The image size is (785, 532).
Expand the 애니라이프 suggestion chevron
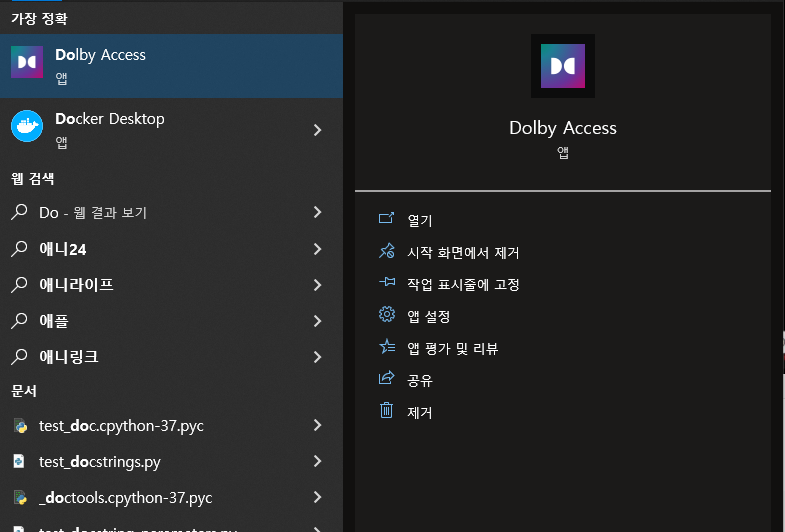pyautogui.click(x=317, y=285)
